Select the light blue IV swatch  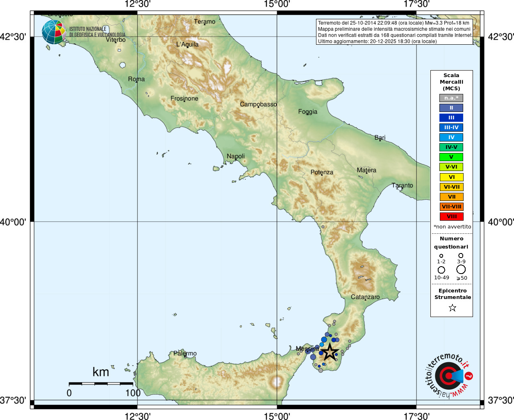(451, 137)
